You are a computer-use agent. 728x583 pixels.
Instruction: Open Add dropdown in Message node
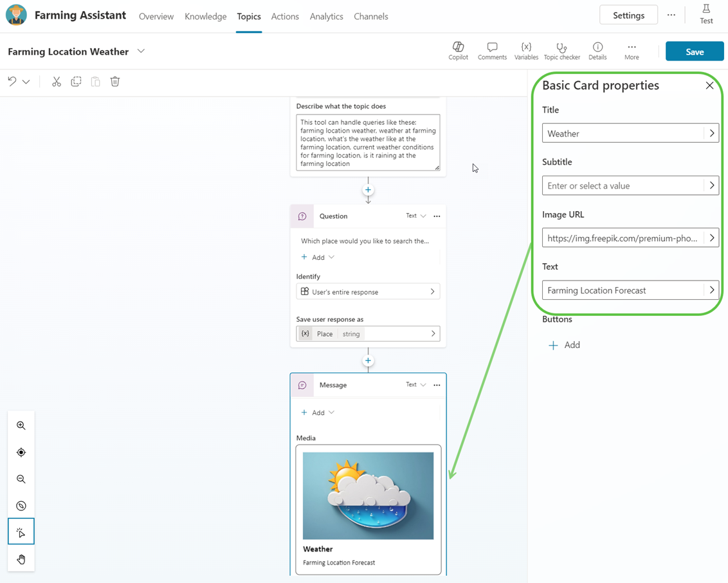[318, 412]
